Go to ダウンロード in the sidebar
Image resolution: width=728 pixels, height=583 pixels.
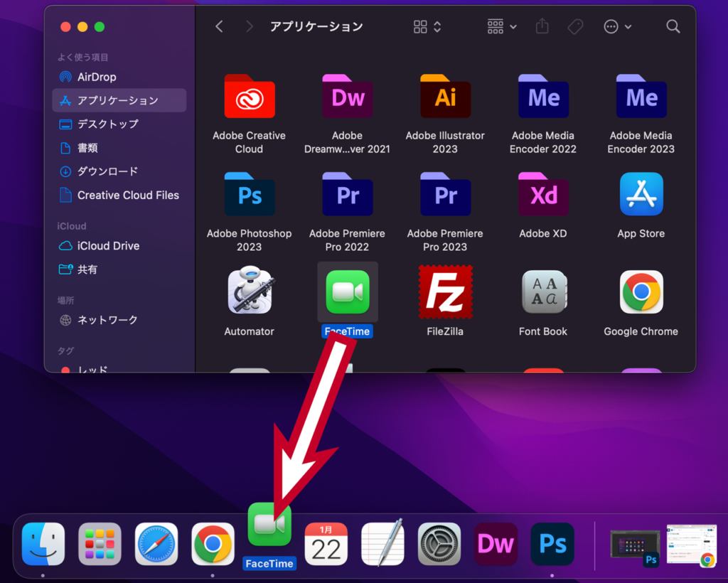click(x=107, y=171)
